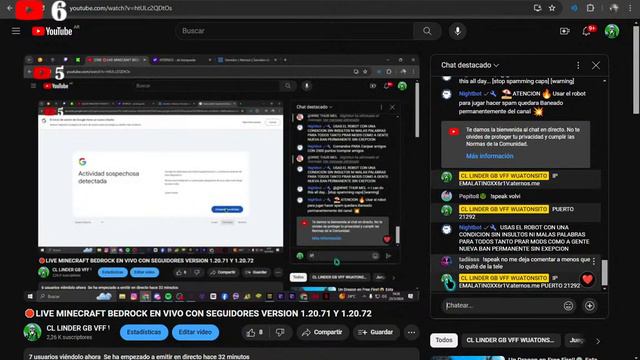Image resolution: width=640 pixels, height=360 pixels.
Task: Open more actions dots beside Guardar
Action: pyautogui.click(x=411, y=333)
